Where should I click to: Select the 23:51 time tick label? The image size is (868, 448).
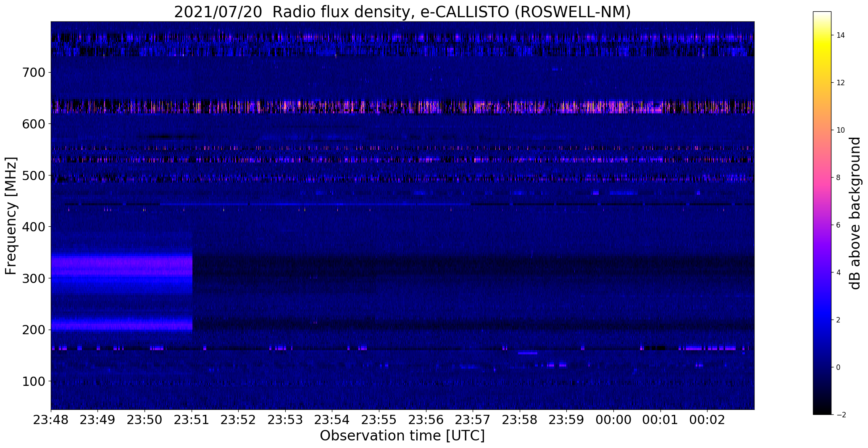pyautogui.click(x=192, y=420)
